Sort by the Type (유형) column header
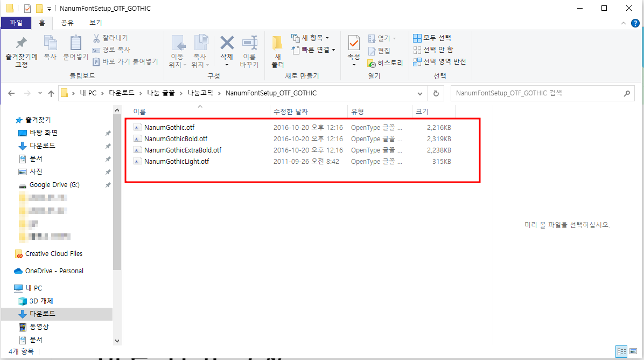The height and width of the screenshot is (360, 644). click(380, 112)
